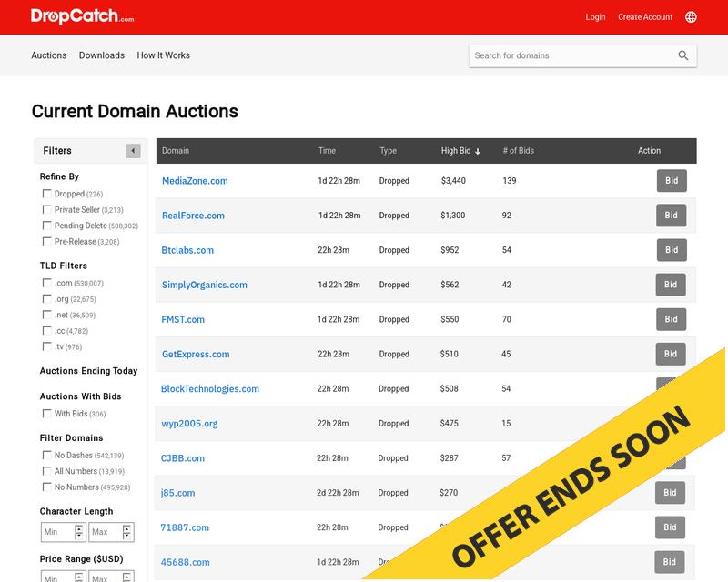728x582 pixels.
Task: Open the DropCatch.com logo homepage
Action: click(x=83, y=16)
